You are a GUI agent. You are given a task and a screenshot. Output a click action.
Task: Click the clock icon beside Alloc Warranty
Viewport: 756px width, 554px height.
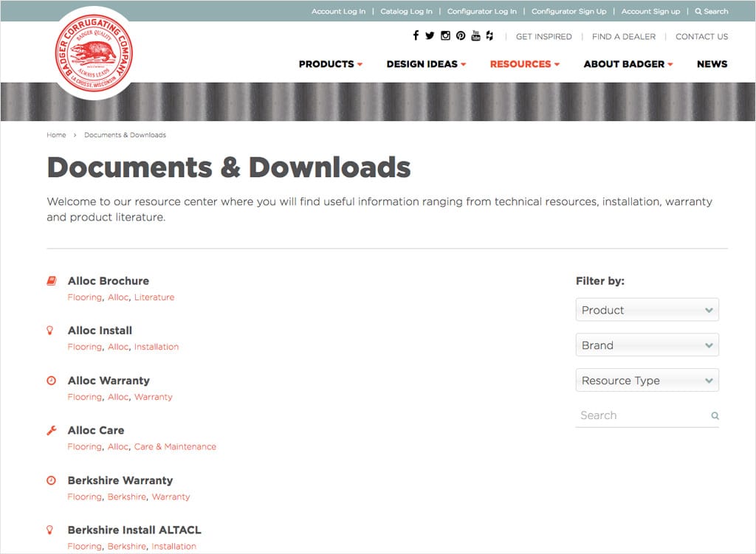click(51, 381)
